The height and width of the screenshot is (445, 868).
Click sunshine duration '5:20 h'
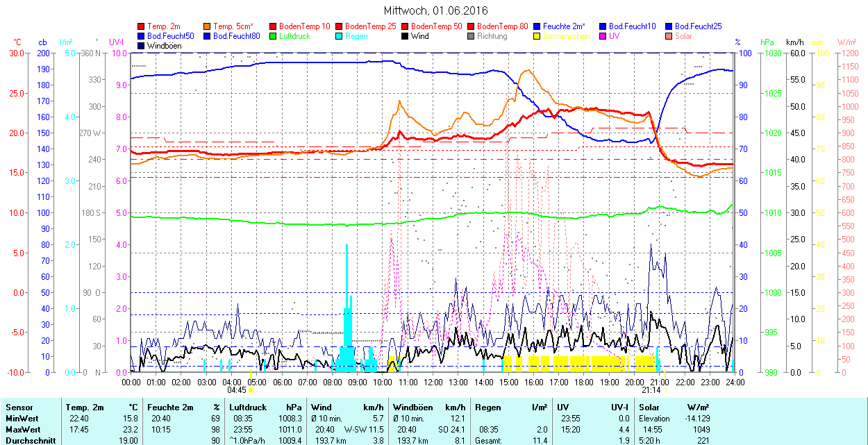pos(650,441)
